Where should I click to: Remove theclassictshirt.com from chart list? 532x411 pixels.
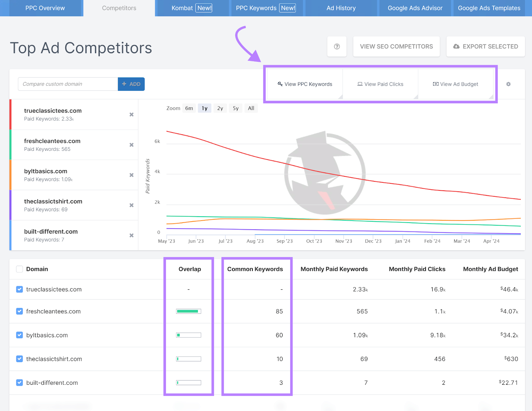(x=132, y=205)
